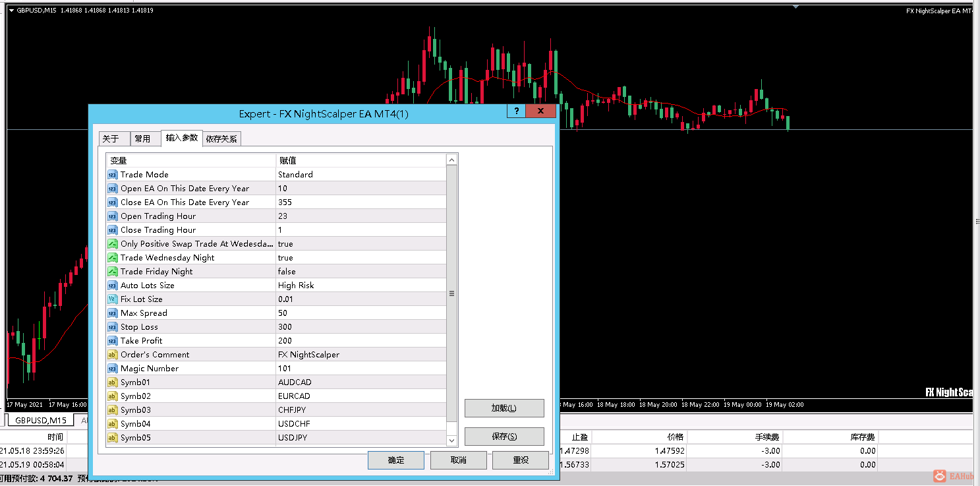Open help with the ? title bar button
Screen dimensions: 980x486
pos(516,111)
